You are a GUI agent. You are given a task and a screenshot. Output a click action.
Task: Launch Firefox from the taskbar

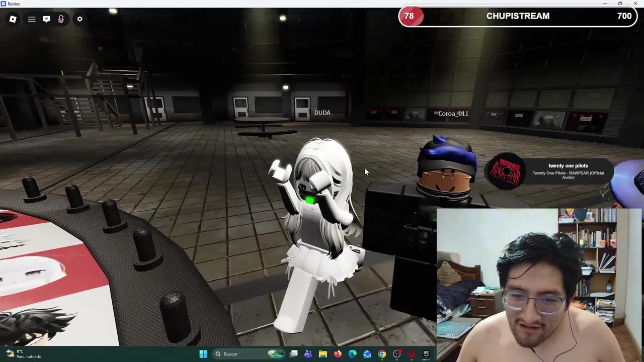point(338,354)
